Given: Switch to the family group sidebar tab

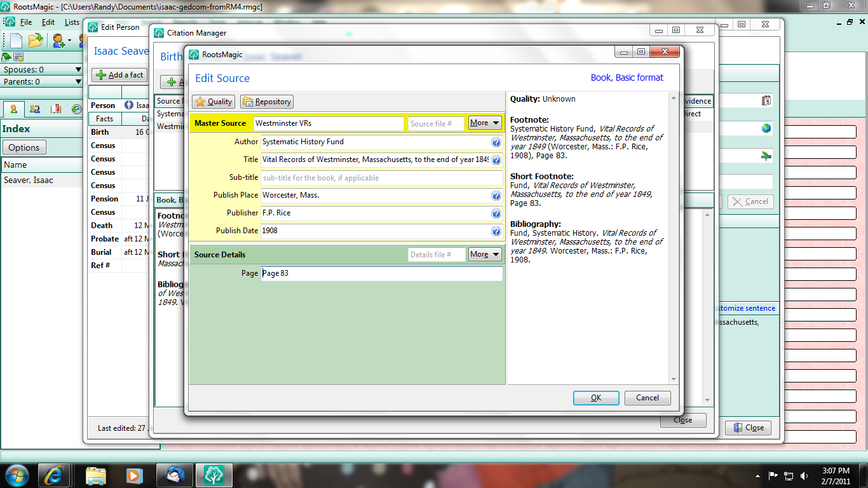Looking at the screenshot, I should coord(35,109).
